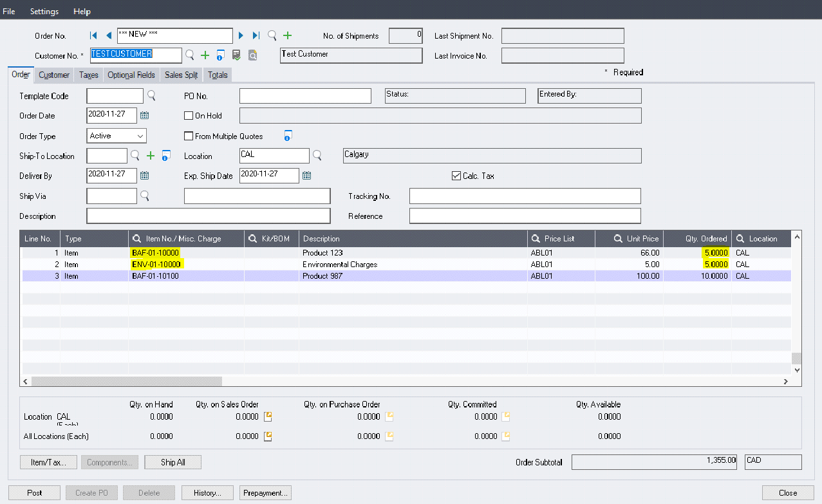This screenshot has width=822, height=504.
Task: Open the Settings menu
Action: tap(44, 11)
